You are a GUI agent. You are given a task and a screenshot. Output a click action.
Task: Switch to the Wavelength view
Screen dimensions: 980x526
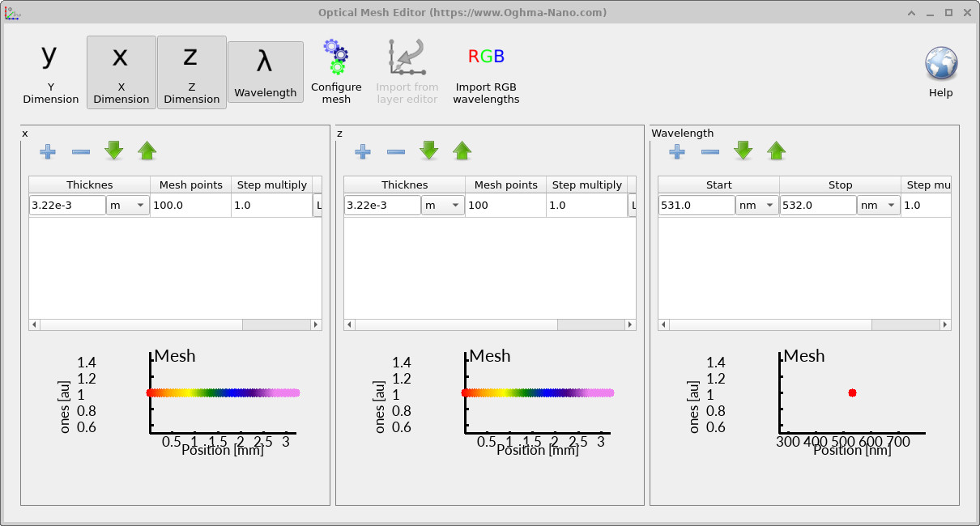[x=266, y=71]
